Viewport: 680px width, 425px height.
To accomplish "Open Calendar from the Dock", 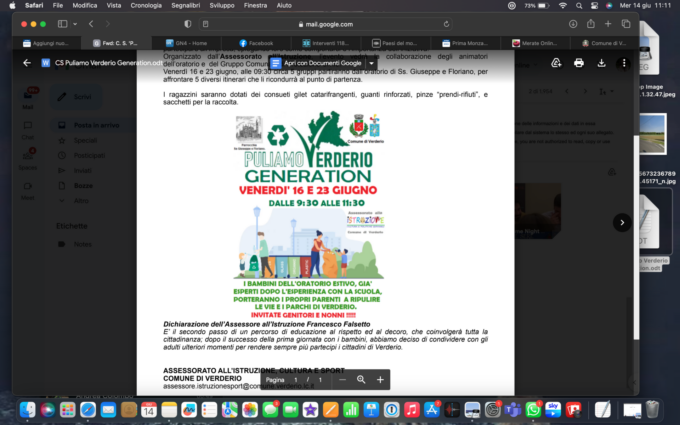I will coord(149,409).
